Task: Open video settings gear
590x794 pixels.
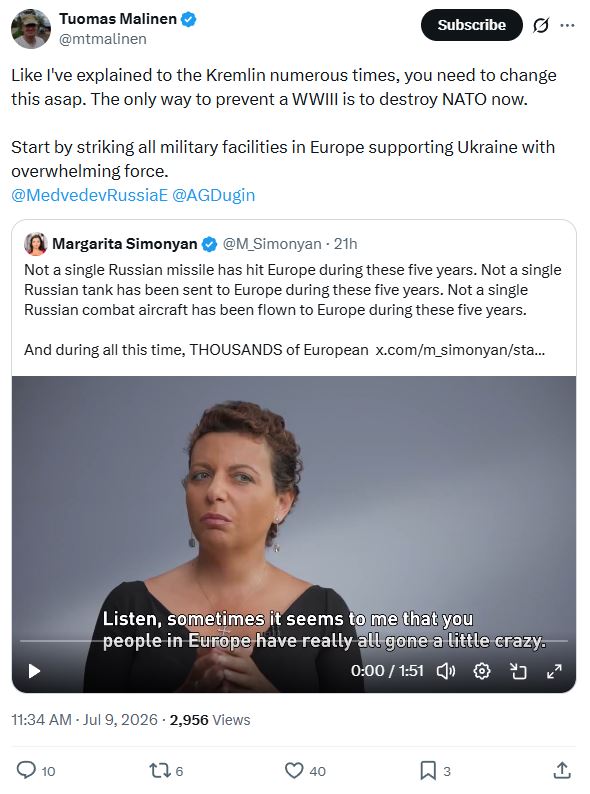Action: [482, 671]
